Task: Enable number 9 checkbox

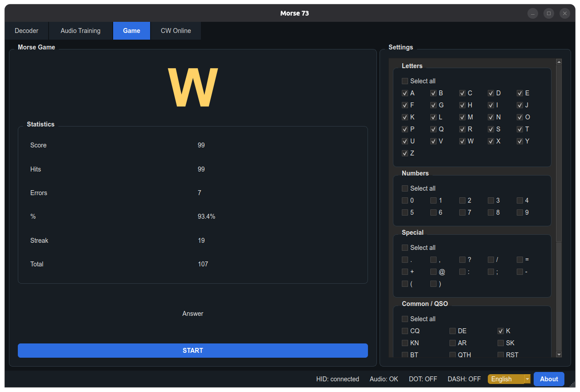Action: [520, 212]
